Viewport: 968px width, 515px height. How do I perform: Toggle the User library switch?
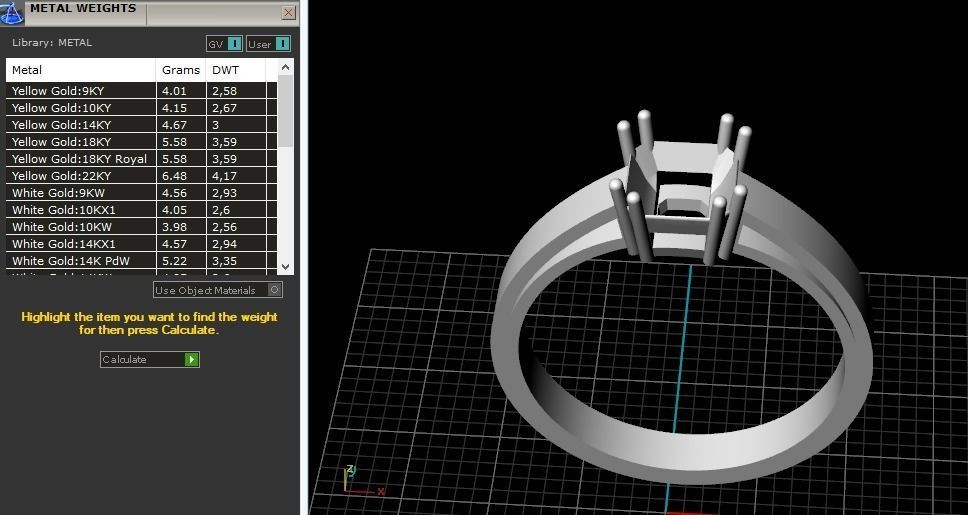pyautogui.click(x=282, y=44)
